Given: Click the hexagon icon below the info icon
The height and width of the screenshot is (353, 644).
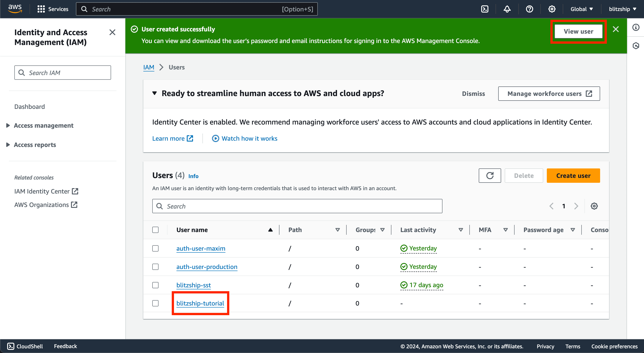Looking at the screenshot, I should [x=636, y=46].
